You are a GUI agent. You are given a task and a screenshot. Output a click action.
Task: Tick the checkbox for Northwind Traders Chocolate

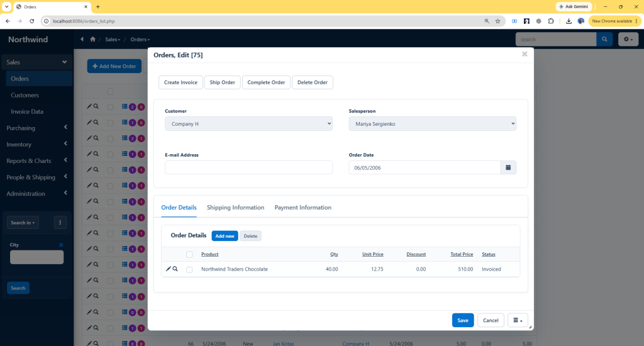point(189,270)
